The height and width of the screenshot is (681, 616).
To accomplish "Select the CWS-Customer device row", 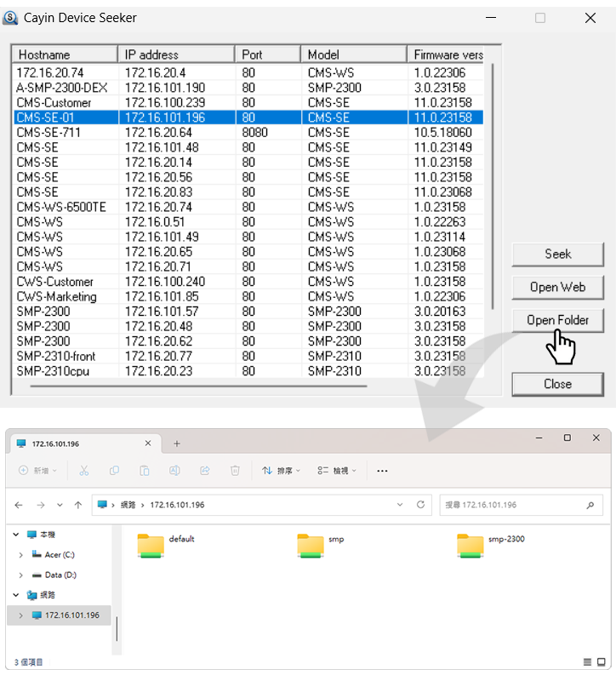I will click(x=248, y=282).
